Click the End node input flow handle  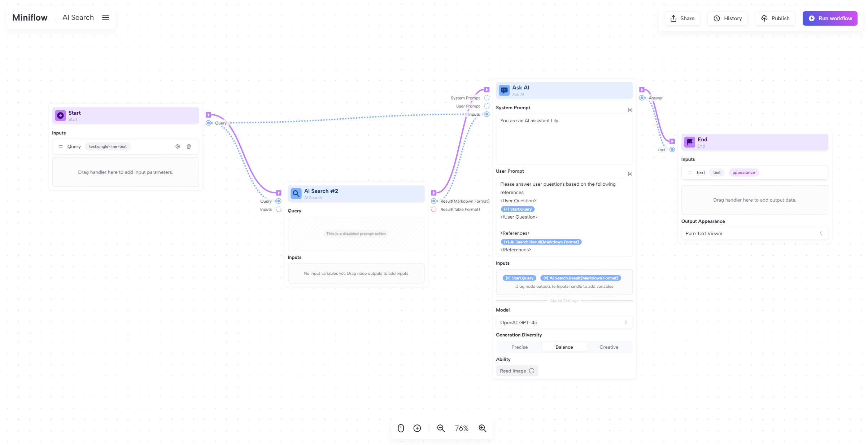(x=672, y=141)
